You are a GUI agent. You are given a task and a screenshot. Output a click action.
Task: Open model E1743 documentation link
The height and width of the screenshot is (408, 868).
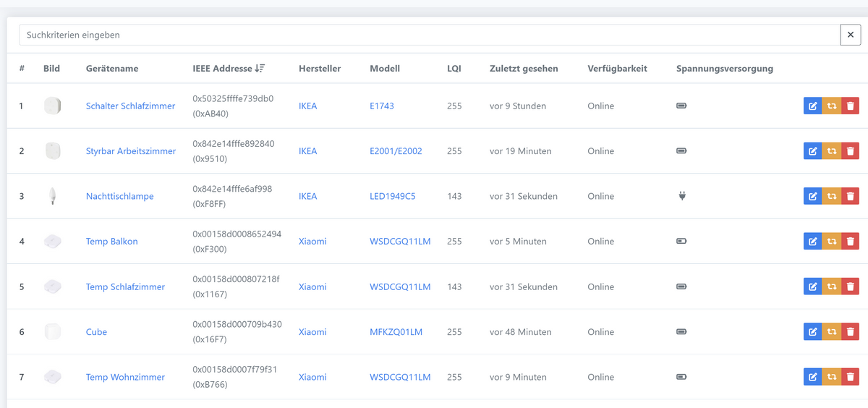pyautogui.click(x=382, y=106)
